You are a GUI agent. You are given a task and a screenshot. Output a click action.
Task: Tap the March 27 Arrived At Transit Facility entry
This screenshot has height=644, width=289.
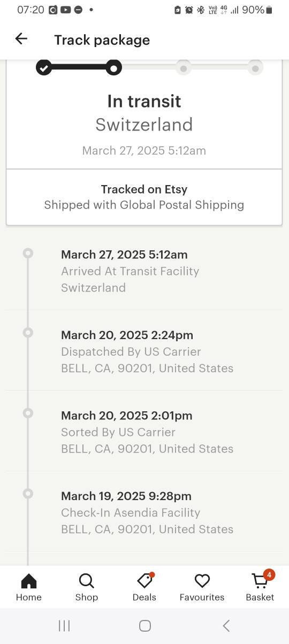144,271
